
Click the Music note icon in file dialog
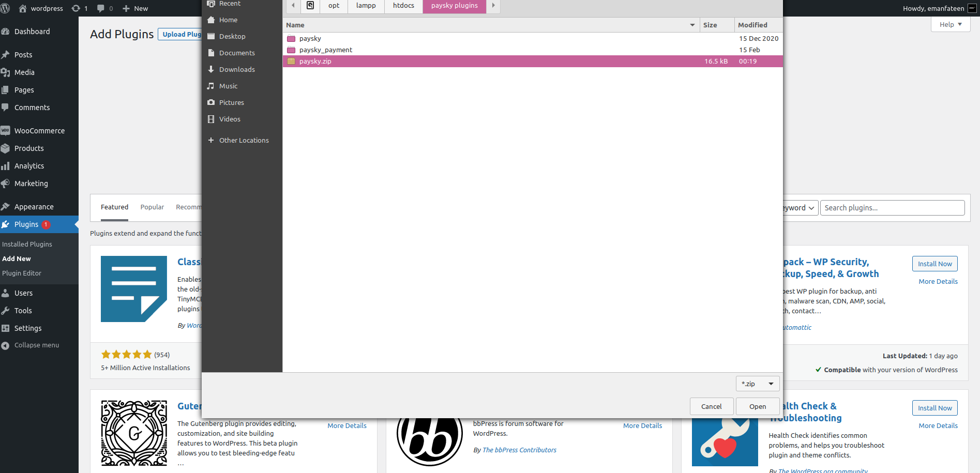click(211, 86)
